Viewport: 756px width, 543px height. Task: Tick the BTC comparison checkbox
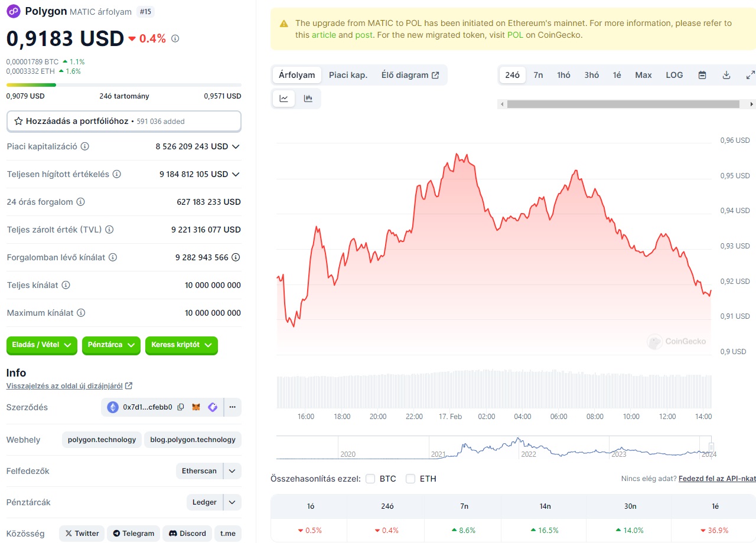click(370, 479)
